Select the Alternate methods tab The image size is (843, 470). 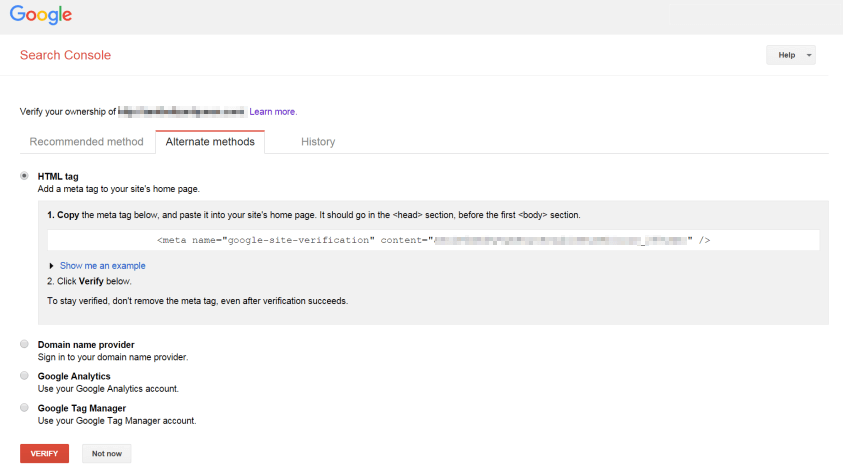point(210,141)
